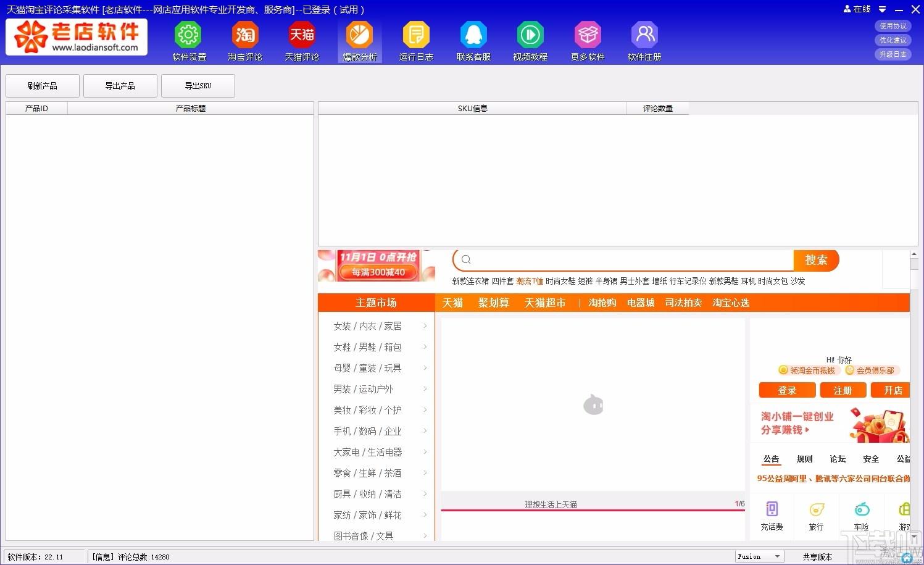Open 天猫评论 tool icon
The image size is (924, 565).
[x=302, y=35]
